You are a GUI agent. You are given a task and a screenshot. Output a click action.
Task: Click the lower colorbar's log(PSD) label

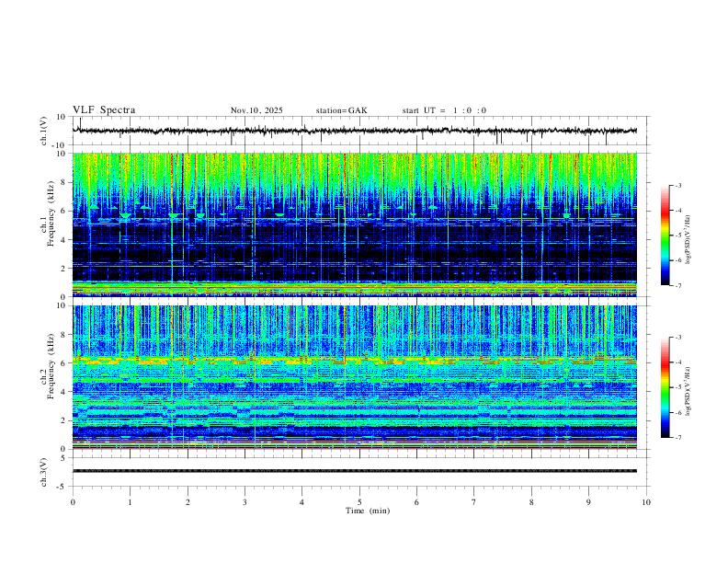(x=688, y=391)
